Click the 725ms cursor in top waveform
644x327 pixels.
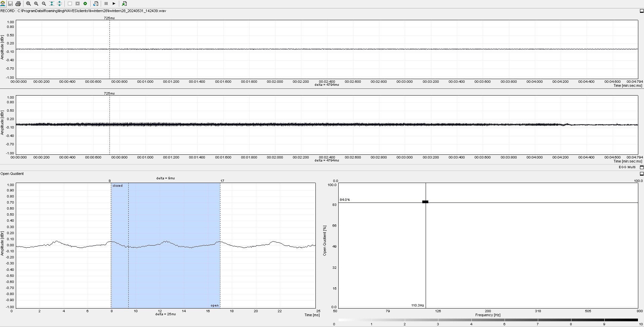[x=110, y=49]
